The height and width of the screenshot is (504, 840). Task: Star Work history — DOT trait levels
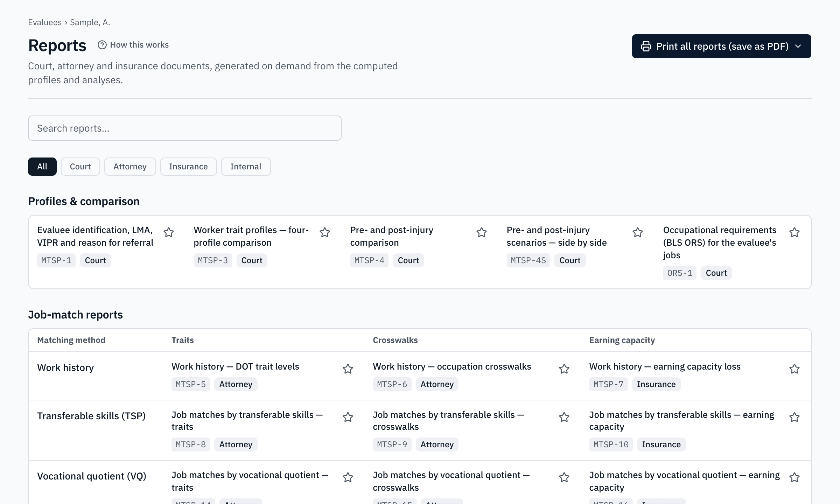[348, 369]
